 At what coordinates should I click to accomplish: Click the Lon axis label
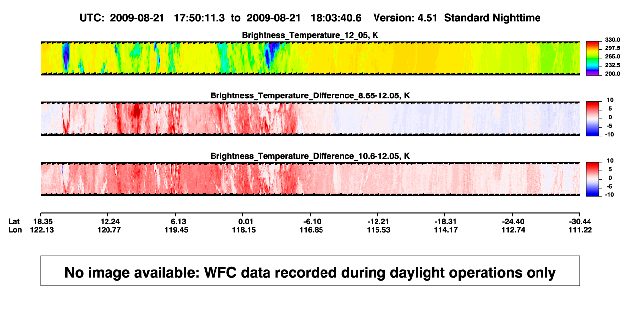coord(15,230)
